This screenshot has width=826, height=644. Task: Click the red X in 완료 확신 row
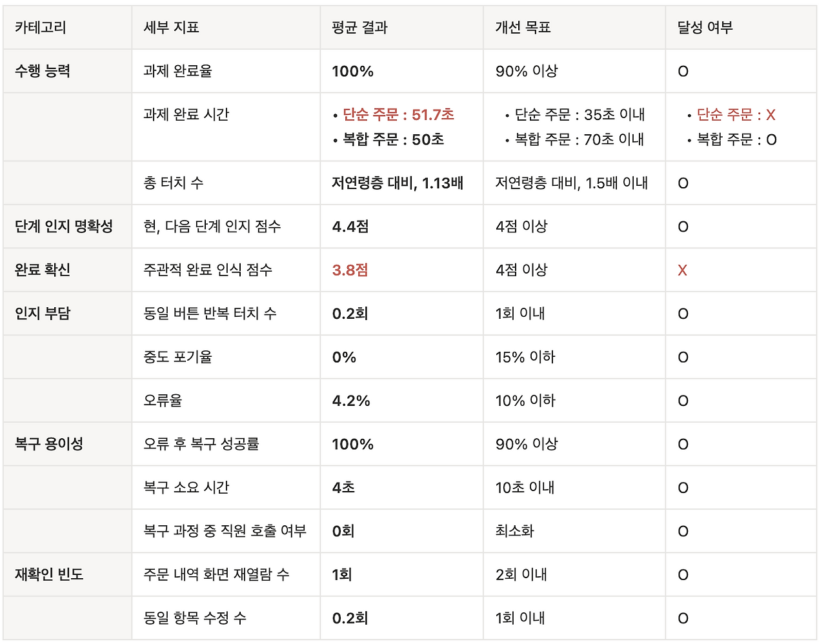click(683, 270)
